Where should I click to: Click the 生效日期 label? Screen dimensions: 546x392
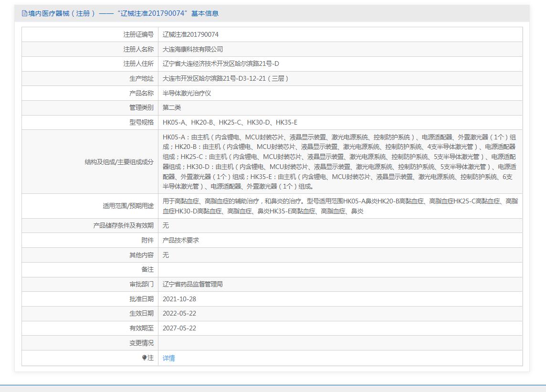click(x=141, y=313)
